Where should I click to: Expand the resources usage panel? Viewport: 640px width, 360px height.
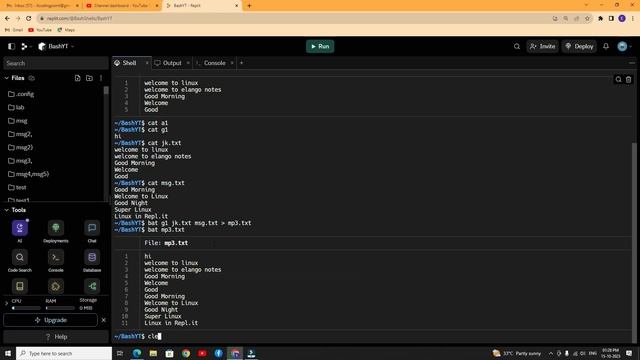(x=7, y=303)
